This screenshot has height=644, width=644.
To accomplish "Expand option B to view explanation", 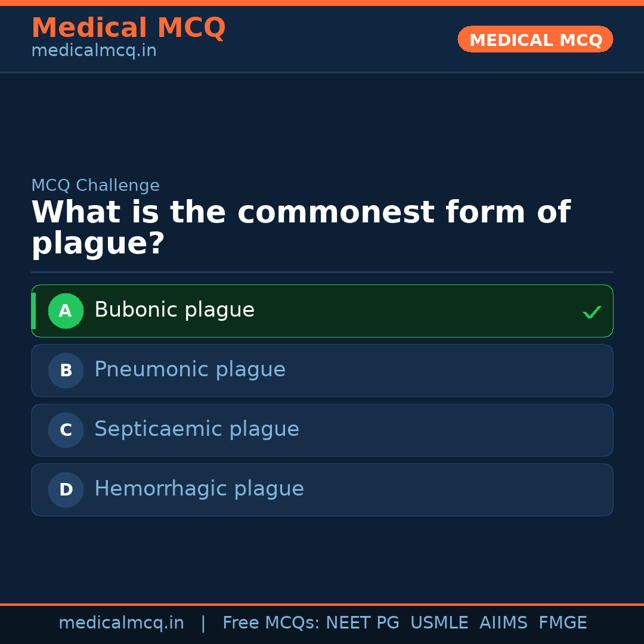I will (322, 370).
